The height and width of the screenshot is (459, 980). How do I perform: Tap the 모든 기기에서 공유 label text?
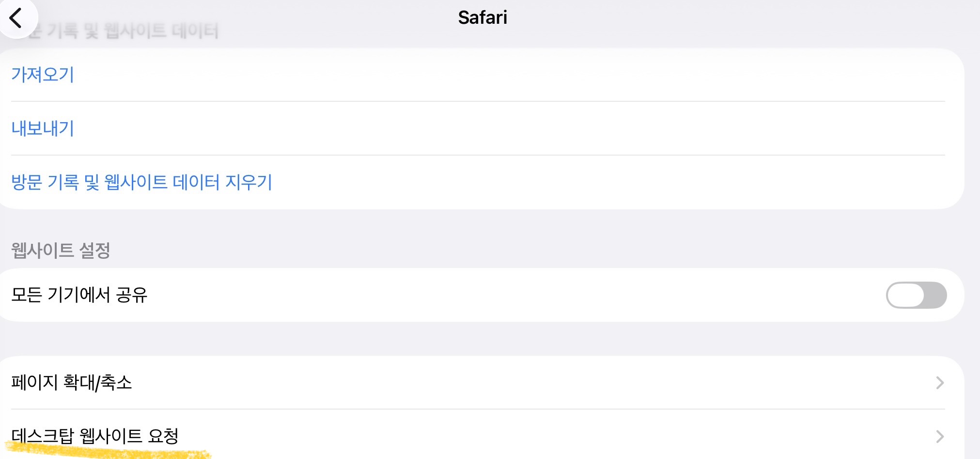(x=79, y=295)
